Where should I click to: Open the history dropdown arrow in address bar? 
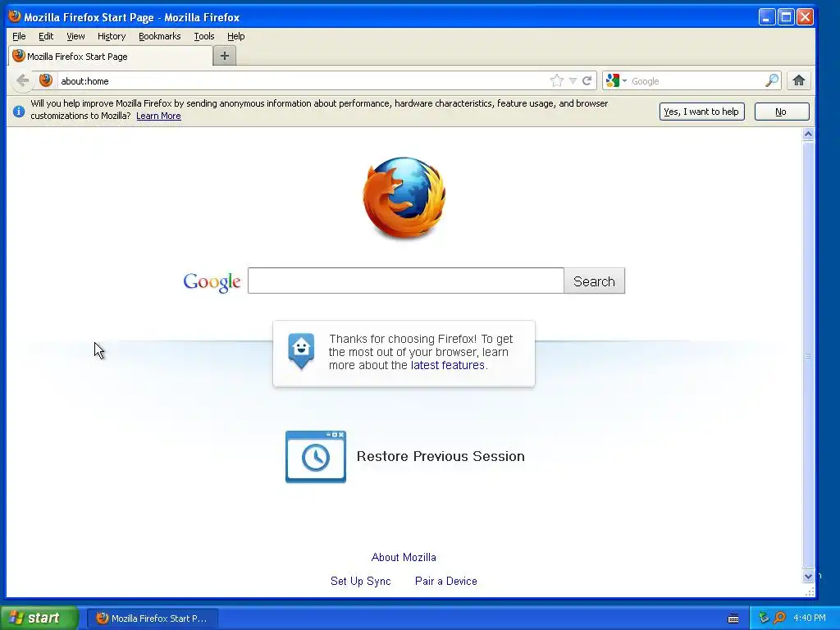(x=573, y=81)
